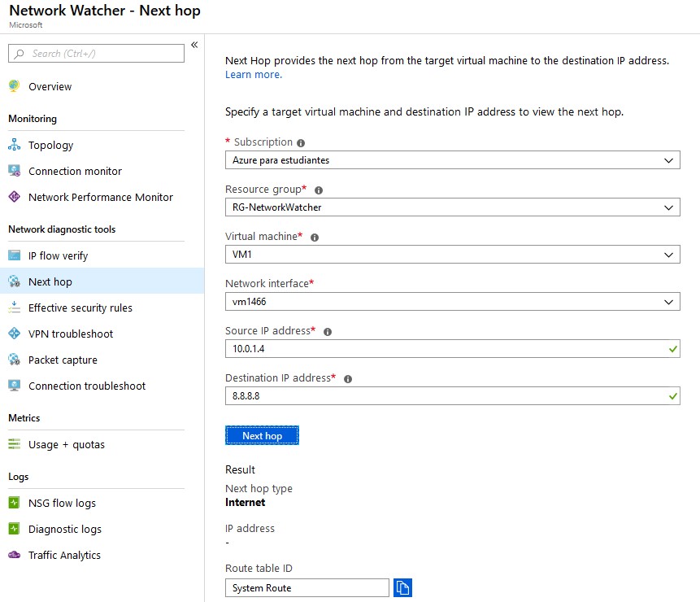This screenshot has height=602, width=700.
Task: Click the copy icon beside Route table ID
Action: (402, 587)
